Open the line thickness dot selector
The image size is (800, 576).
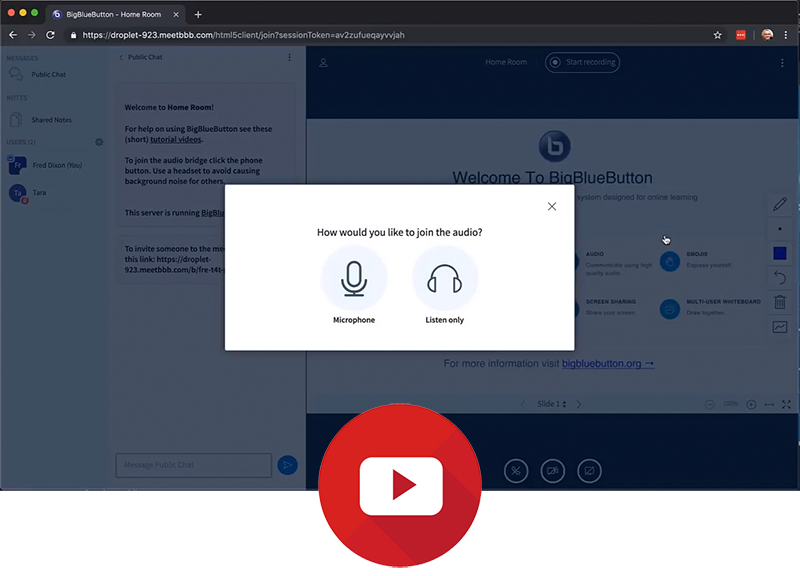[x=780, y=229]
